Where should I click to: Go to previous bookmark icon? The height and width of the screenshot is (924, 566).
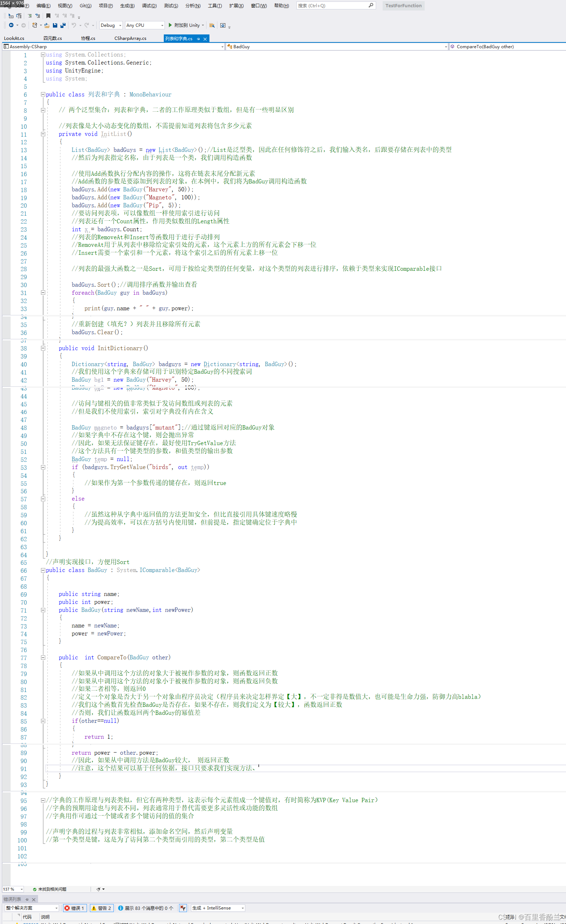57,16
